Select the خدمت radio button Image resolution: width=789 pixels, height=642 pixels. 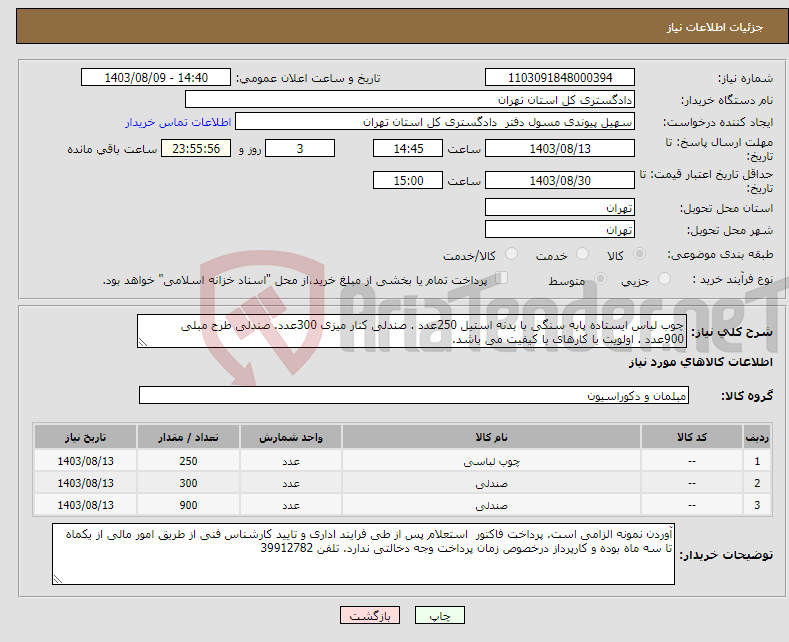582,254
